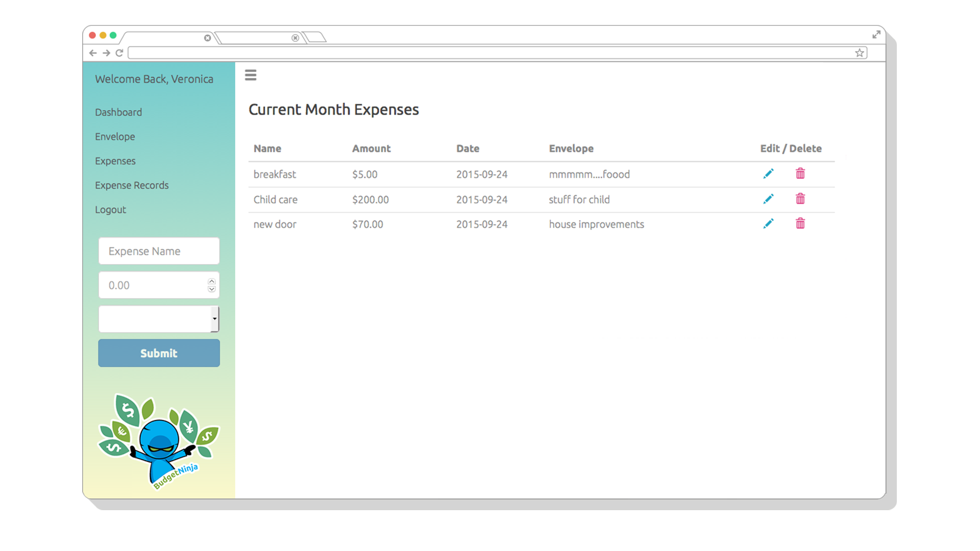Screen dimensions: 980x551
Task: Increase amount with the up stepper arrow
Action: tap(212, 282)
